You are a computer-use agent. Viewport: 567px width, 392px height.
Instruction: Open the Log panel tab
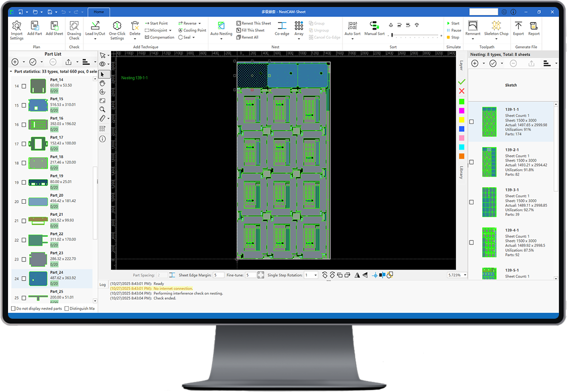pos(102,284)
